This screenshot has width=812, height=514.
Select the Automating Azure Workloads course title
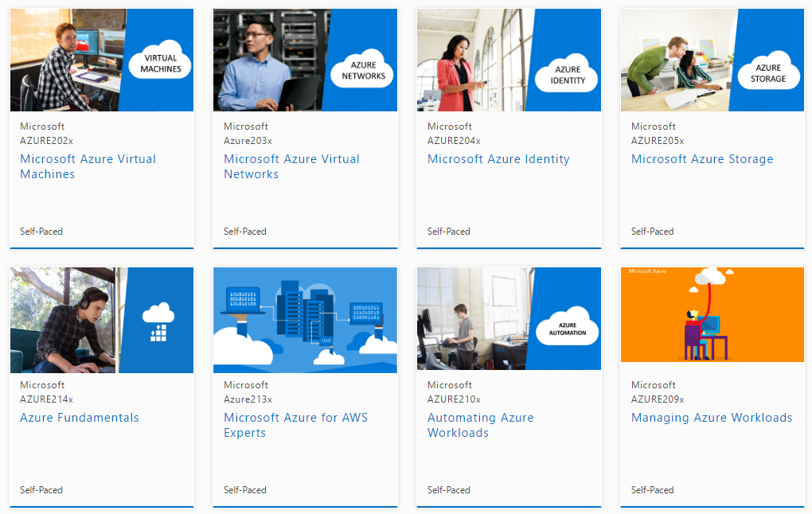(x=480, y=425)
